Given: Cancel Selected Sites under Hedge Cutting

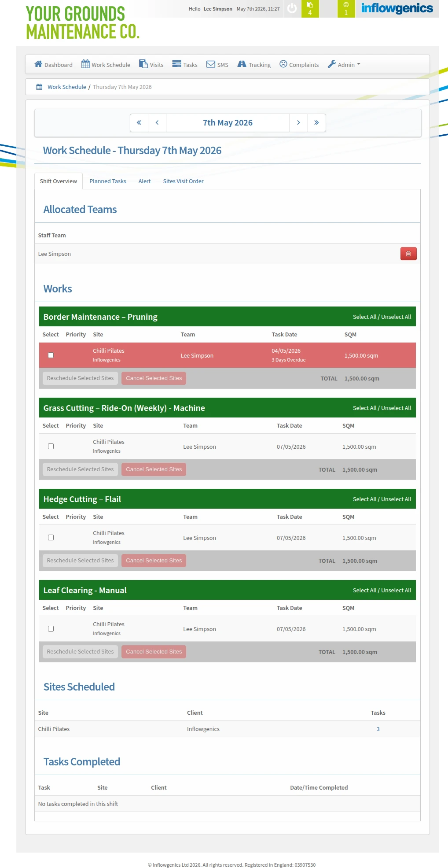Looking at the screenshot, I should 154,561.
